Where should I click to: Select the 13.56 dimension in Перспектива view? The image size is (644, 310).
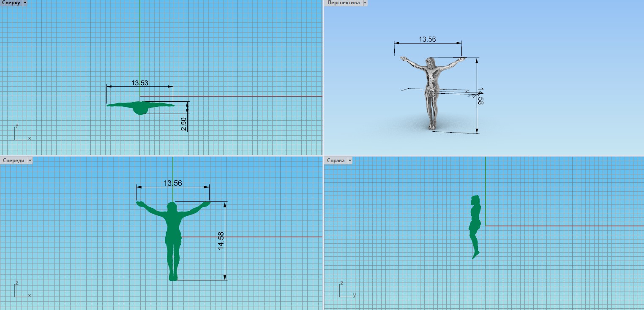point(427,39)
